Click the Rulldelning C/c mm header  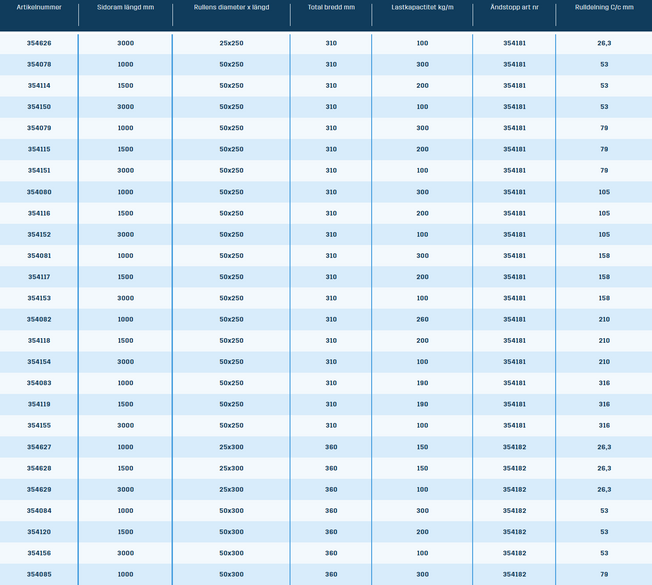click(x=604, y=7)
